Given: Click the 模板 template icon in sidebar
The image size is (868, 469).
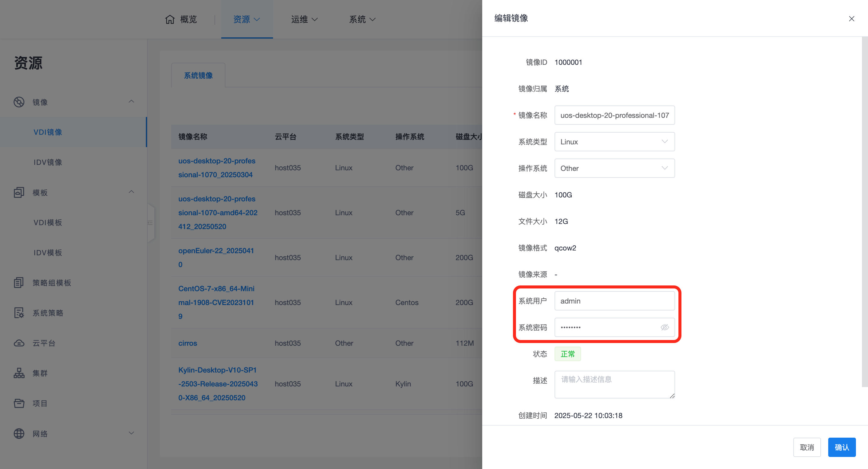Looking at the screenshot, I should point(19,192).
